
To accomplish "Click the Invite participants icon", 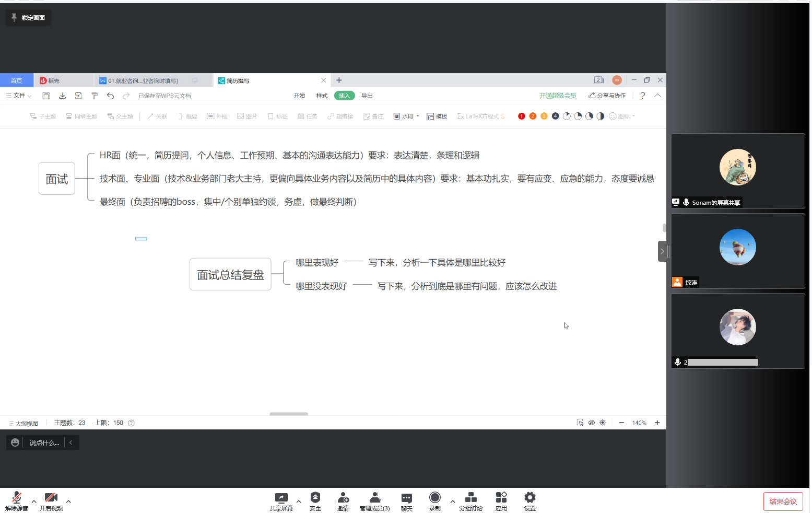I will 343,497.
